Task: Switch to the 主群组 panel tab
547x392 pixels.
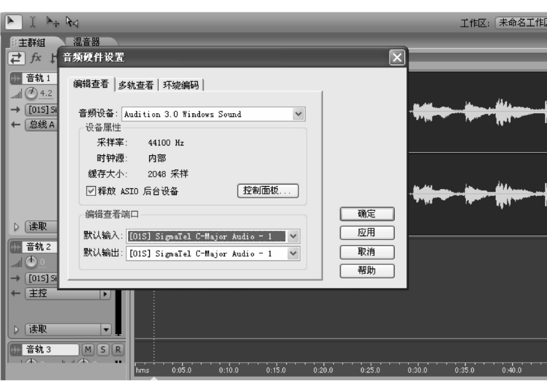Action: (x=33, y=43)
